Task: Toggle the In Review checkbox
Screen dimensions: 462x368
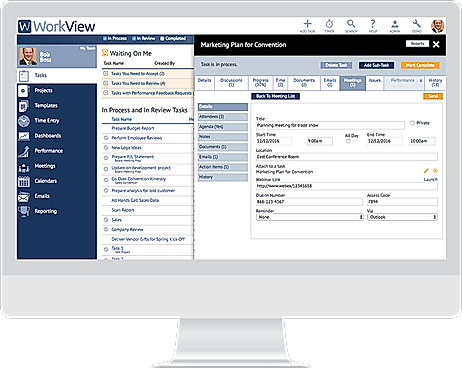Action: click(134, 39)
